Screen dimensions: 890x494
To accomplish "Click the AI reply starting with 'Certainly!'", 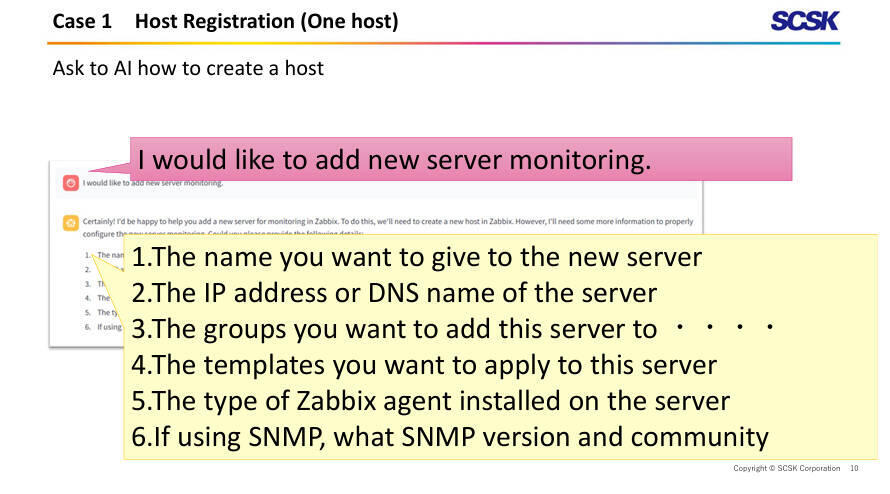I will (x=388, y=227).
